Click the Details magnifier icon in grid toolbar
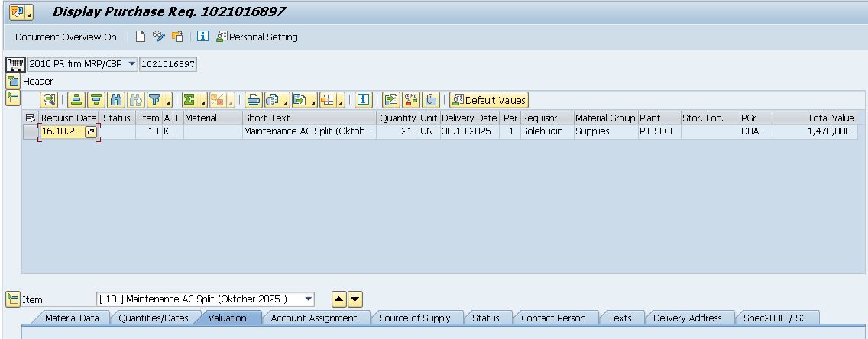The width and height of the screenshot is (868, 339). coord(50,100)
